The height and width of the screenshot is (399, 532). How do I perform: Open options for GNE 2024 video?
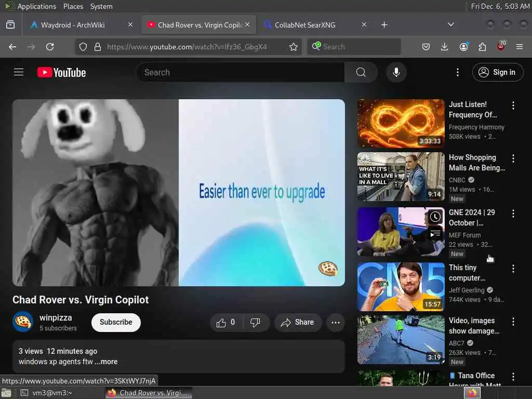pos(513,214)
